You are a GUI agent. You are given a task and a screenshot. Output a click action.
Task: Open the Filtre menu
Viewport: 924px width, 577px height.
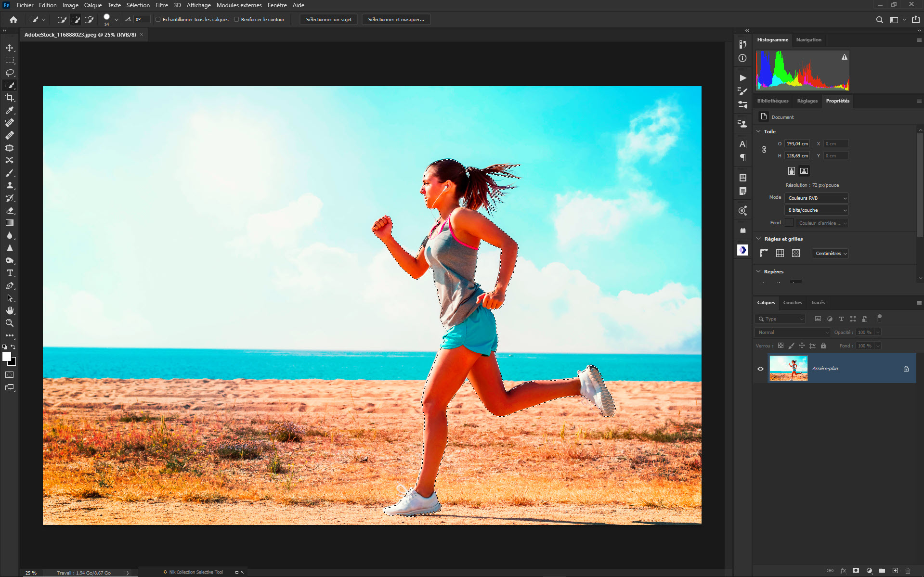tap(161, 5)
